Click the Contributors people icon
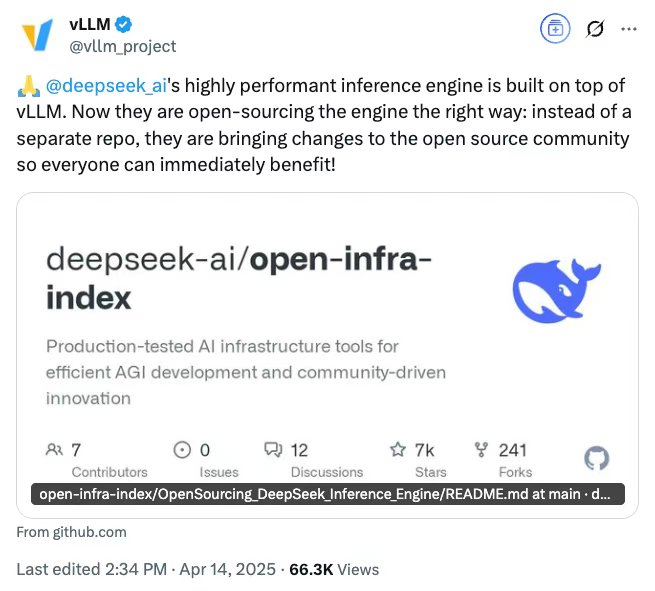This screenshot has width=655, height=591. [x=54, y=450]
